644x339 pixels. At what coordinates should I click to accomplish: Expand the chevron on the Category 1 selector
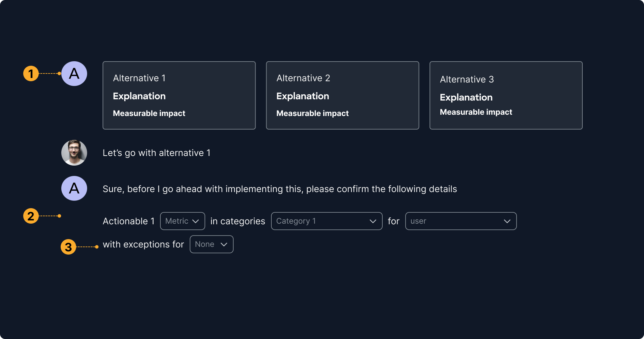coord(373,221)
